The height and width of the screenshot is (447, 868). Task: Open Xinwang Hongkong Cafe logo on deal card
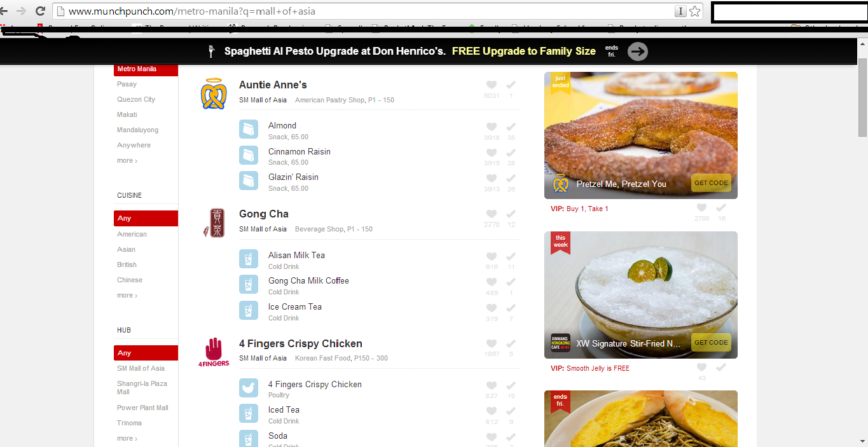[560, 343]
